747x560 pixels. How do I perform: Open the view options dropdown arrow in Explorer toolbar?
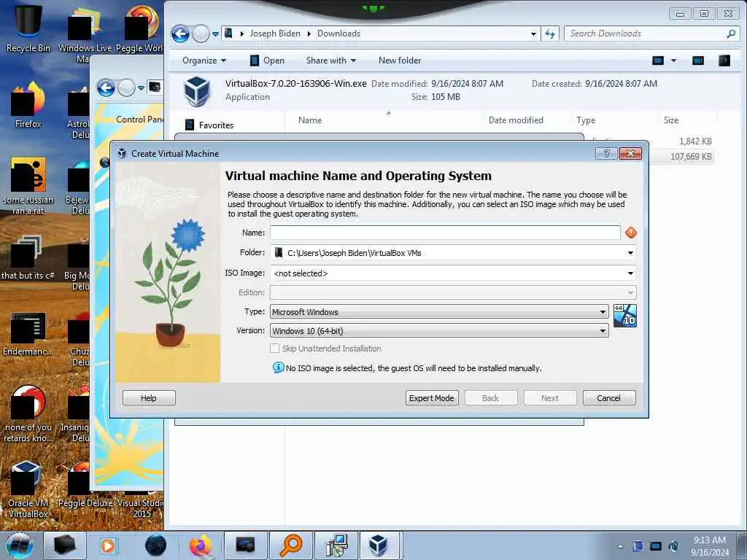(x=673, y=61)
